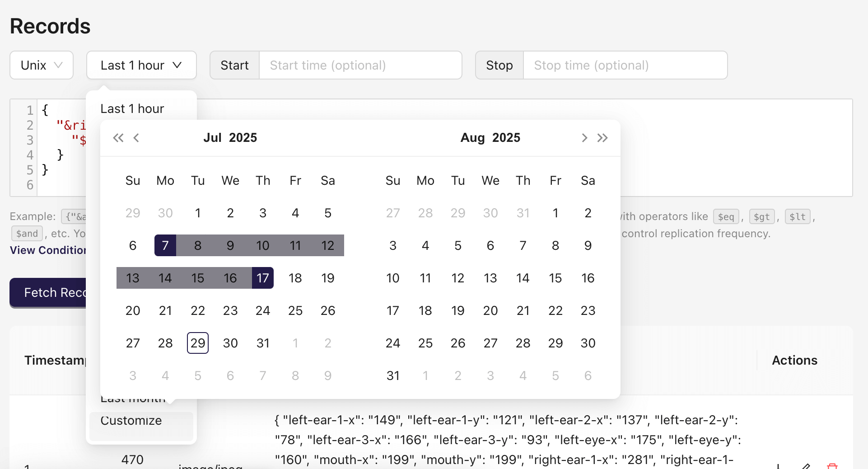Image resolution: width=868 pixels, height=469 pixels.
Task: Click the Stop time input field
Action: [x=625, y=65]
